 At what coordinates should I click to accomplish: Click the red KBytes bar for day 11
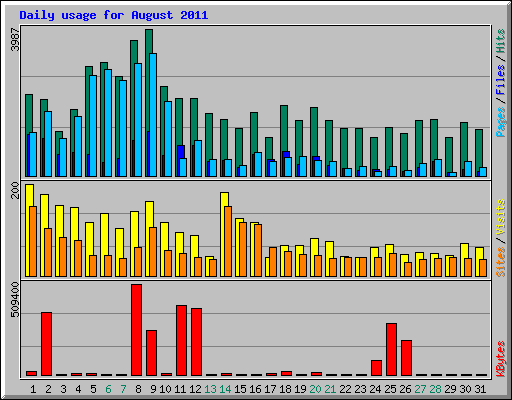coord(181,340)
